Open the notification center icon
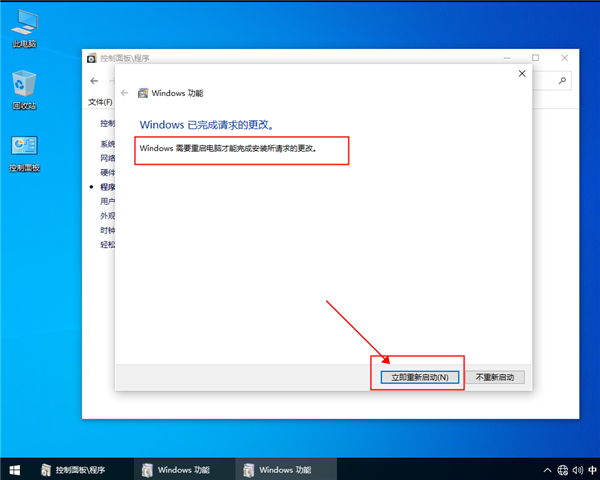 coord(596,469)
